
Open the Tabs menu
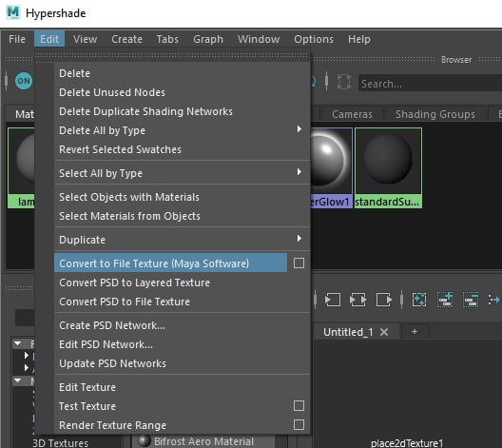point(167,39)
